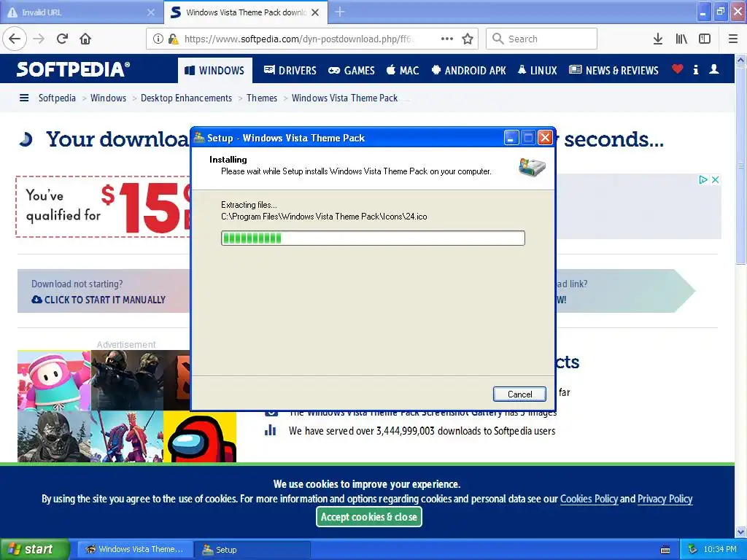
Task: Click the Softpedia downloads served statistic text
Action: point(422,431)
